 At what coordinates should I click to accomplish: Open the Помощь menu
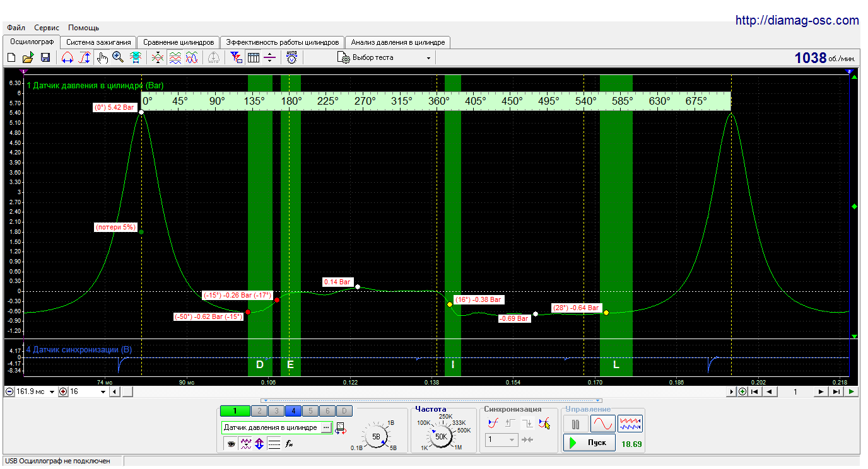(84, 28)
